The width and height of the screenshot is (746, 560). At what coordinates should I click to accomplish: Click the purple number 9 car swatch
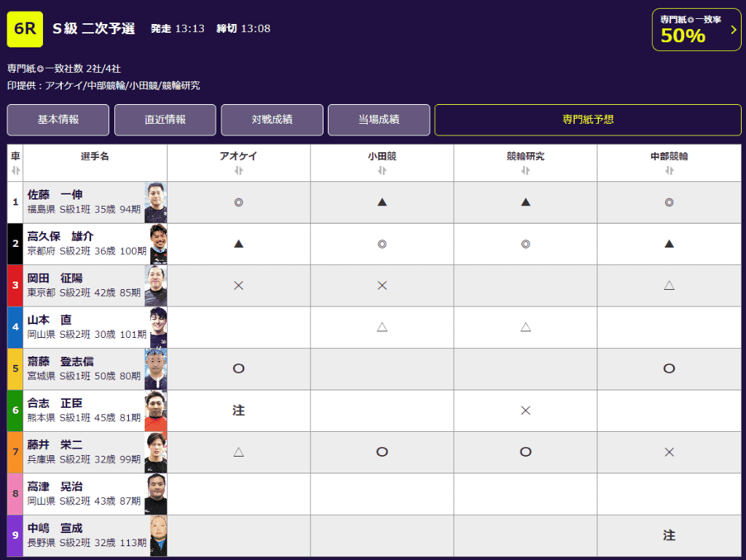15,535
